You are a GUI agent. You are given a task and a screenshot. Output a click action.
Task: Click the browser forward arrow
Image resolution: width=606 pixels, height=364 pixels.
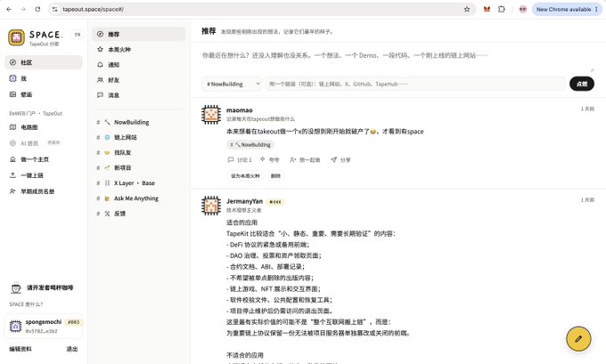point(23,9)
